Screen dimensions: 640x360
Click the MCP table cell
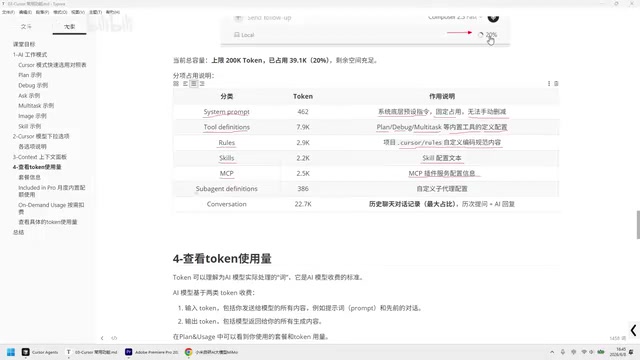[227, 173]
